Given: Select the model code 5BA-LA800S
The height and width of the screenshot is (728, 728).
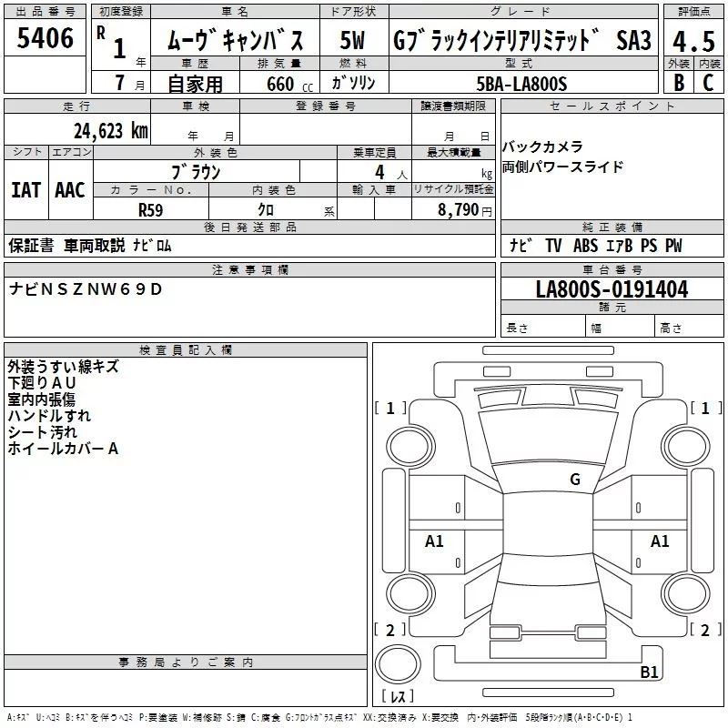Looking at the screenshot, I should point(521,84).
